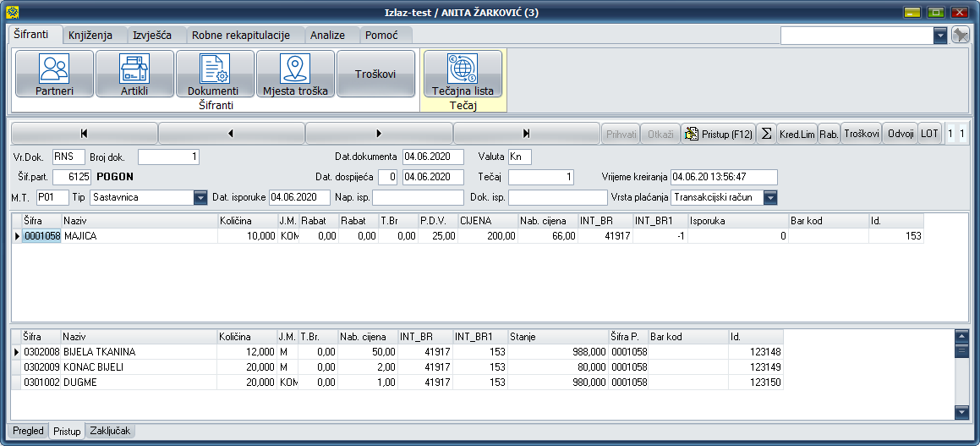Click the Troškovi ribbon button
This screenshot has width=980, height=446.
375,74
